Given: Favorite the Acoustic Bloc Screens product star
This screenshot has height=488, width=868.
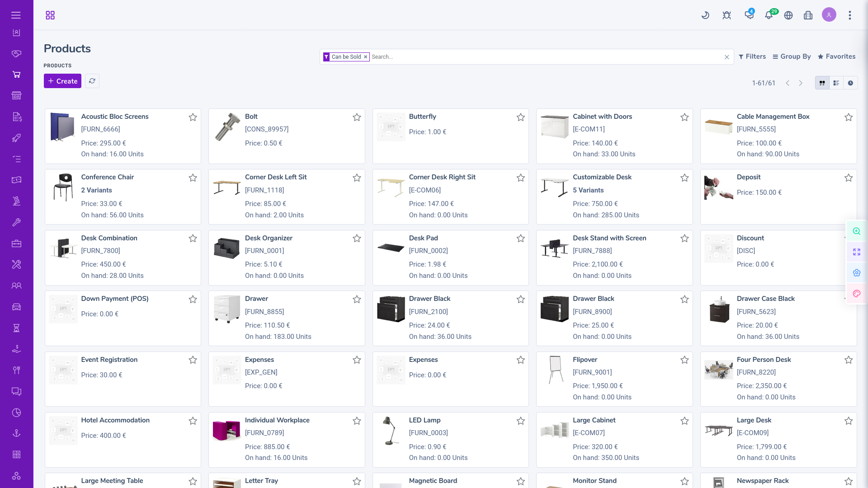Looking at the screenshot, I should pyautogui.click(x=193, y=117).
